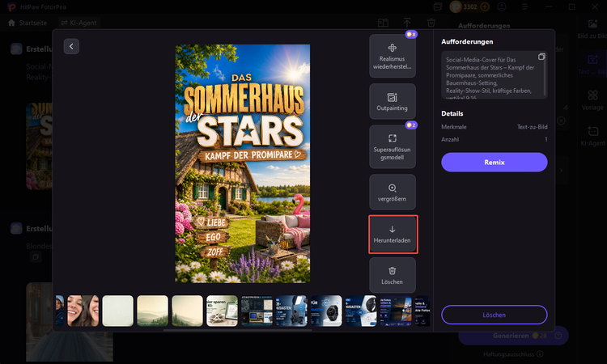Click the trash icon in the top toolbar
The width and height of the screenshot is (607, 364).
(x=431, y=23)
